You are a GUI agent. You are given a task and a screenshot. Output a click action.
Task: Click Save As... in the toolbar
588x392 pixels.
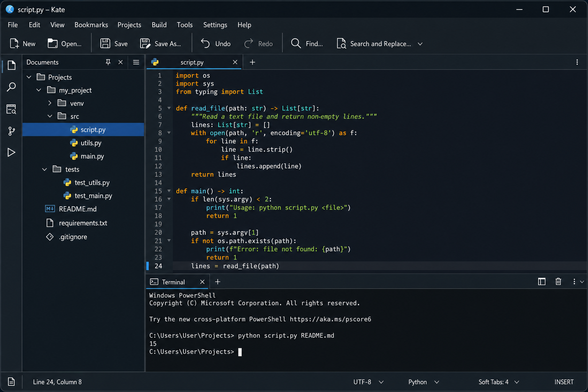pos(160,44)
